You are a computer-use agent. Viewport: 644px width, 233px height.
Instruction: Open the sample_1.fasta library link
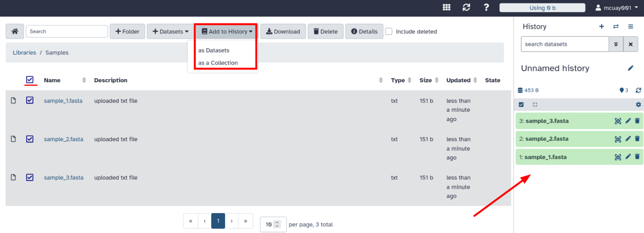tap(63, 101)
